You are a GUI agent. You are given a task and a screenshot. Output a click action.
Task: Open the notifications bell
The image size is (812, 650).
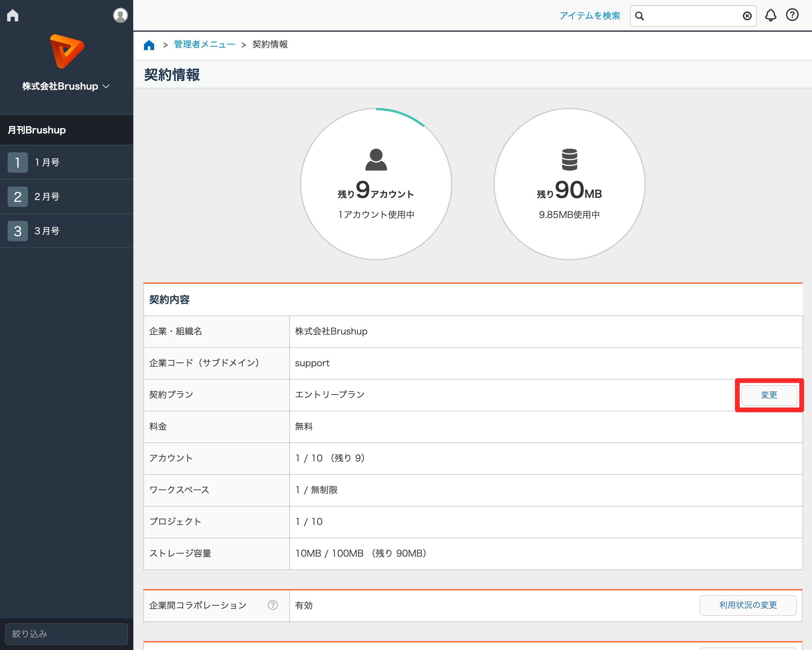pyautogui.click(x=770, y=15)
